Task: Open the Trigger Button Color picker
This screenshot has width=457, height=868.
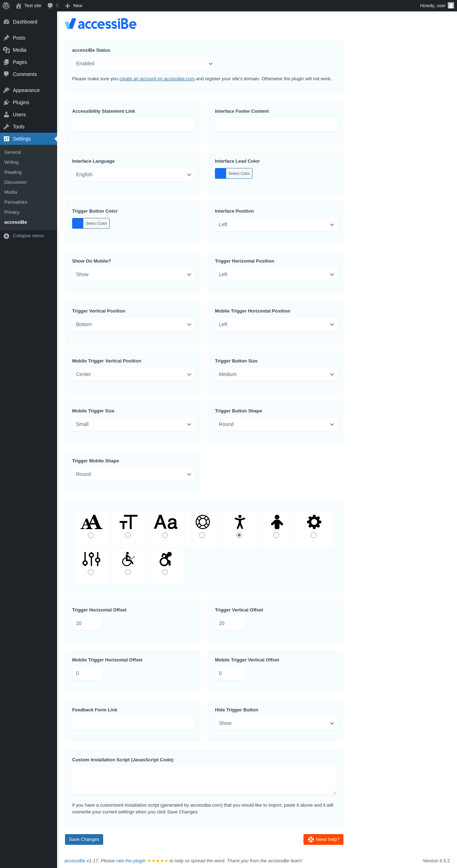Action: 91,223
